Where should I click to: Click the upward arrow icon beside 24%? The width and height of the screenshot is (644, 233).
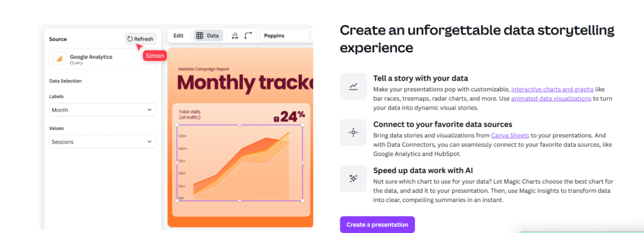(x=276, y=119)
